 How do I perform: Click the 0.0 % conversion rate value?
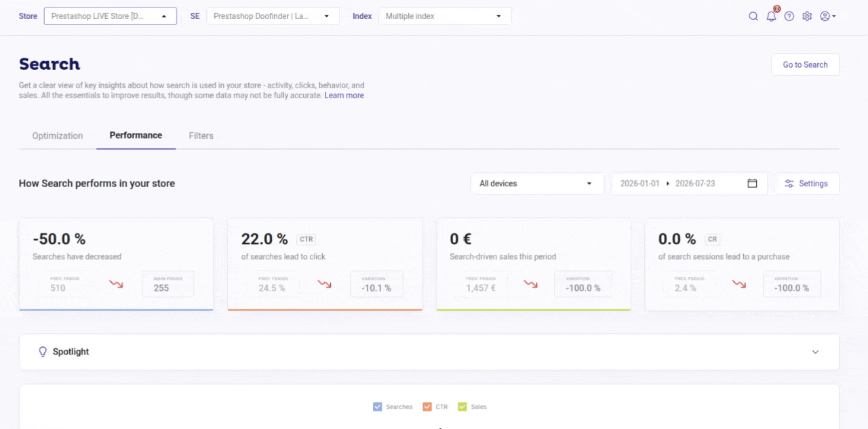click(677, 239)
